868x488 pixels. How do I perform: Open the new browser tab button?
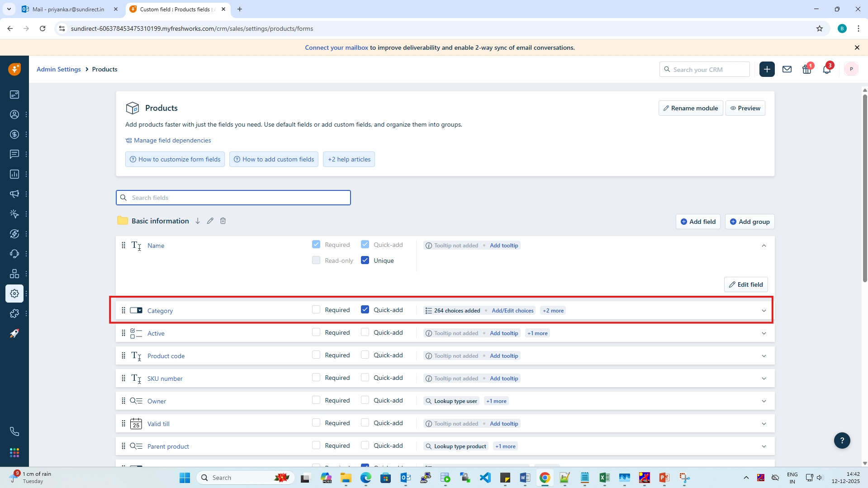pos(240,9)
